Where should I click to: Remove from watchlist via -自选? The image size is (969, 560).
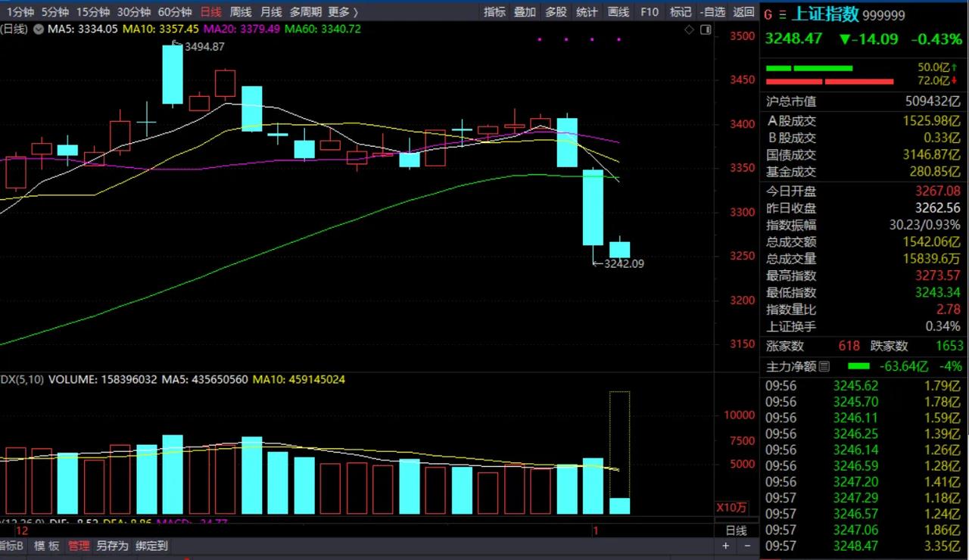tap(712, 12)
